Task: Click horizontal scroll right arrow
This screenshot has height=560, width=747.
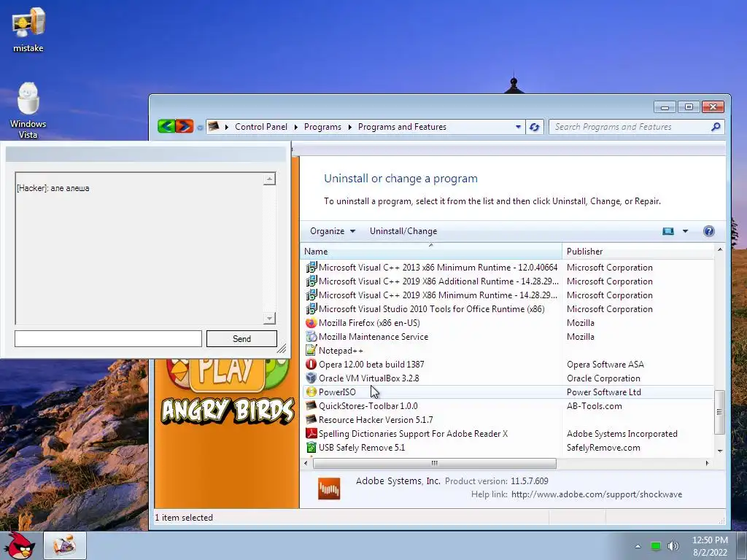Action: coord(707,463)
